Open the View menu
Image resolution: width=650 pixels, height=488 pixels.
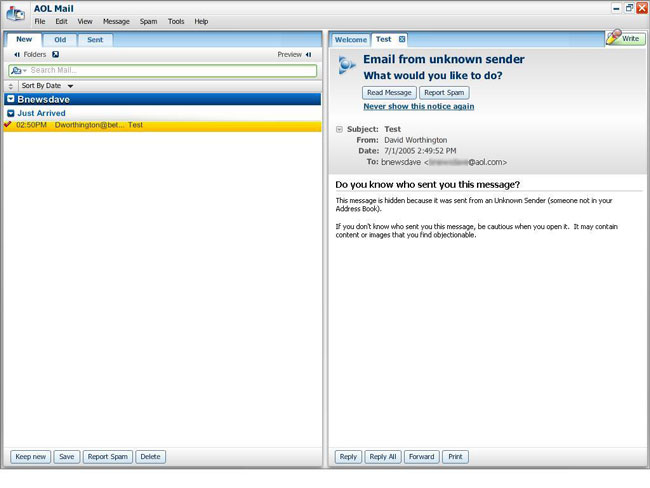click(85, 22)
